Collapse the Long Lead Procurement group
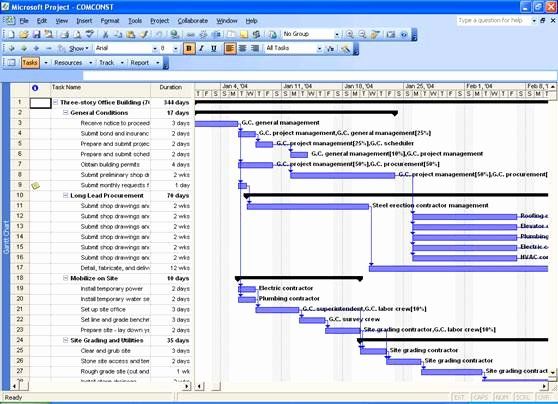The width and height of the screenshot is (558, 404). (65, 195)
